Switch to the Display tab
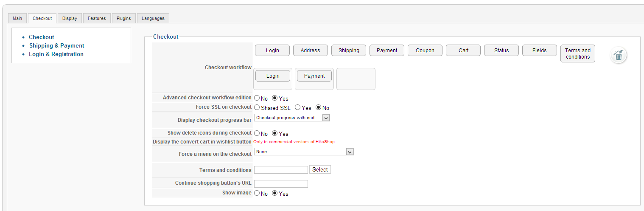The height and width of the screenshot is (211, 644). 70,18
